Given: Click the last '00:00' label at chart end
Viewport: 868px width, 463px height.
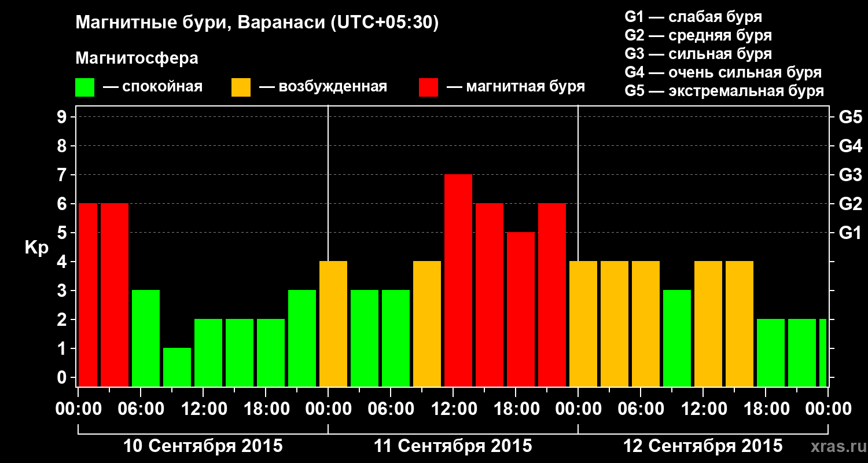Looking at the screenshot, I should coord(828,409).
